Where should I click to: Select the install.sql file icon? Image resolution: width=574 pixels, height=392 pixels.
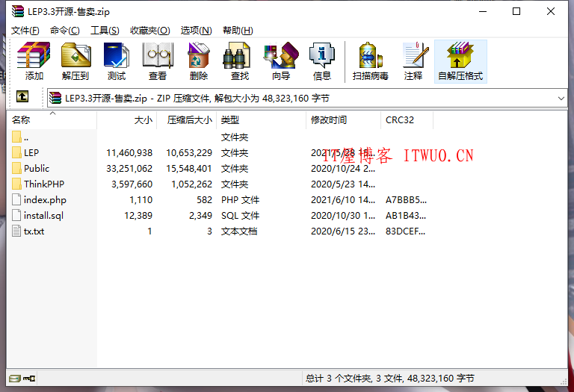[x=16, y=215]
